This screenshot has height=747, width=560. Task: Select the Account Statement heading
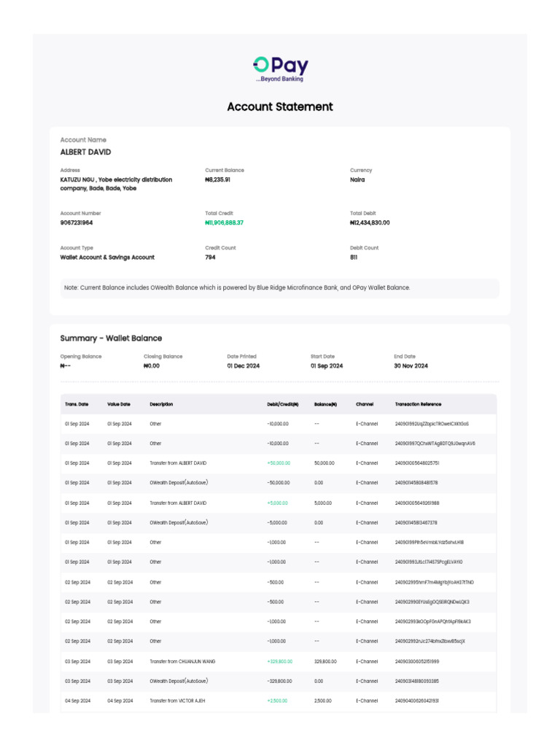[x=280, y=107]
